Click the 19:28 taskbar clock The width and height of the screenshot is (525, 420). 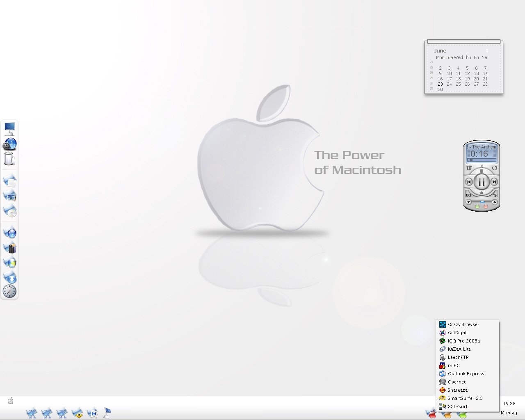[509, 404]
